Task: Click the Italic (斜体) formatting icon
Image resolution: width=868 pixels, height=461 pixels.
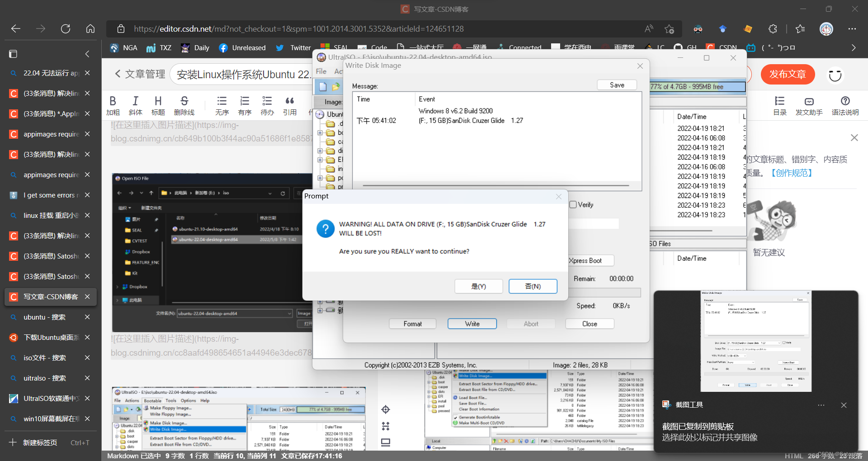Action: tap(135, 105)
